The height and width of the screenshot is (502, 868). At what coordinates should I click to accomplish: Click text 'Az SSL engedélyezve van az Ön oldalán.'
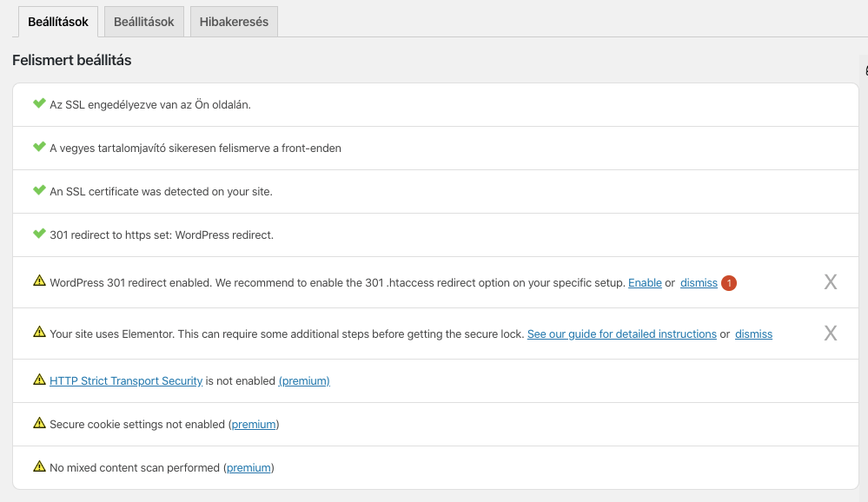pyautogui.click(x=150, y=105)
